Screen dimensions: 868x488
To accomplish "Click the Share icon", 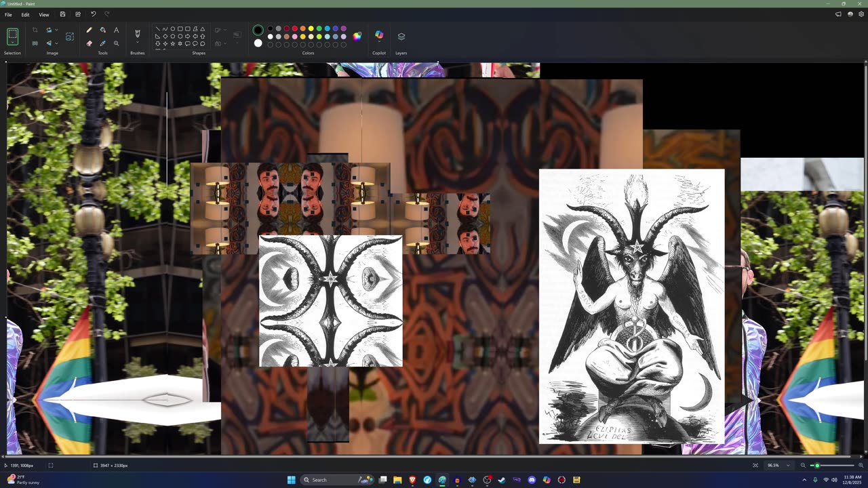I will [78, 14].
